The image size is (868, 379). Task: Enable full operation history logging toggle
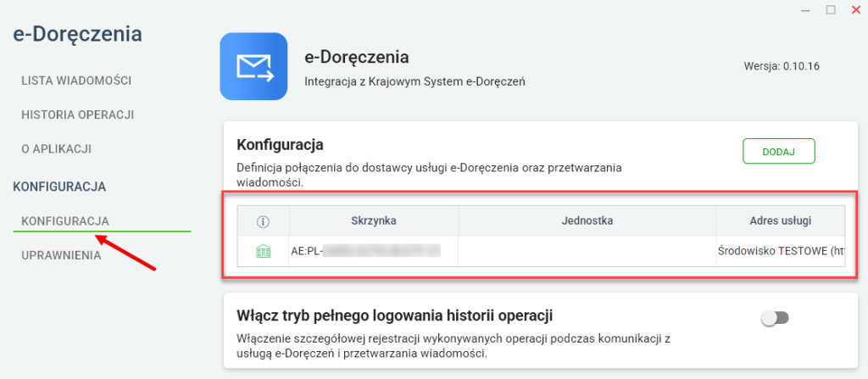tap(775, 318)
